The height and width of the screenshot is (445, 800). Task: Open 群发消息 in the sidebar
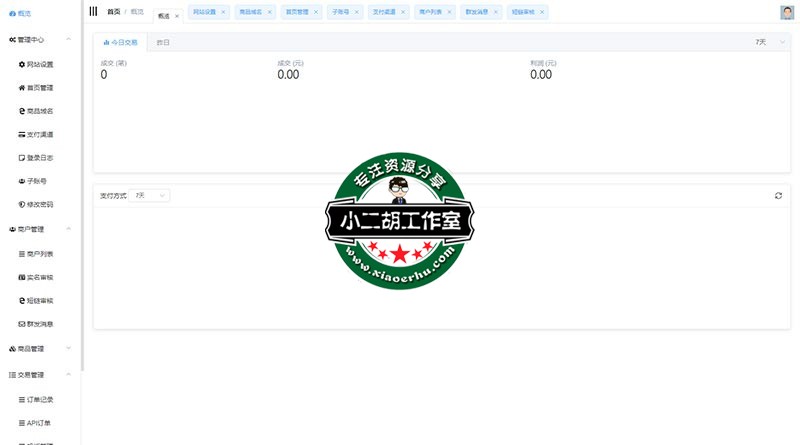point(40,324)
